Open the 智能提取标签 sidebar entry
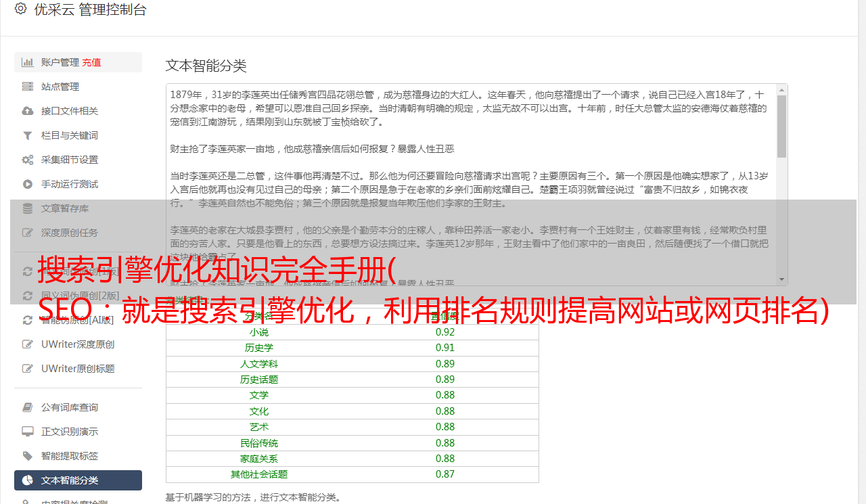Image resolution: width=866 pixels, height=504 pixels. click(x=78, y=456)
